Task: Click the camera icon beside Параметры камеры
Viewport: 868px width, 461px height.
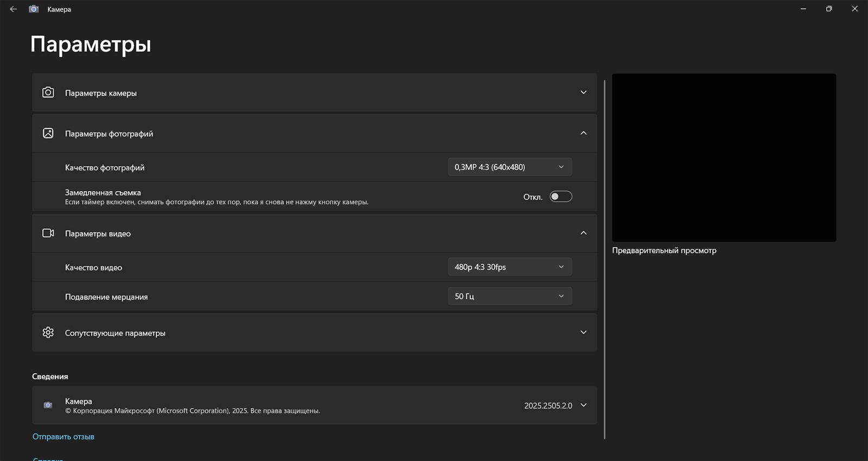Action: click(x=48, y=93)
